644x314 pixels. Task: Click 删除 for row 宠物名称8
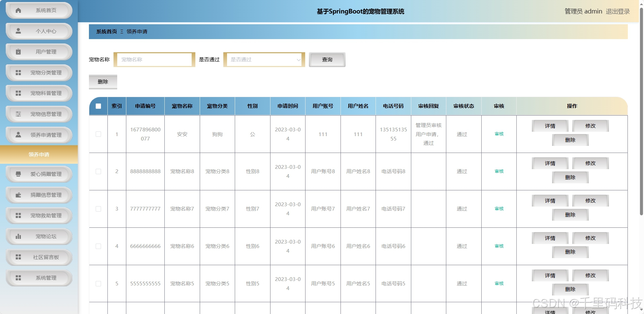click(x=570, y=178)
